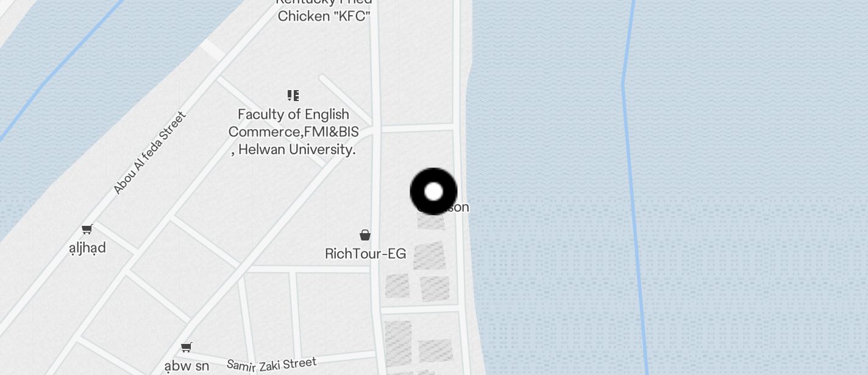Image resolution: width=868 pixels, height=375 pixels.
Task: Click the Abou Al feda Street label
Action: click(x=149, y=153)
